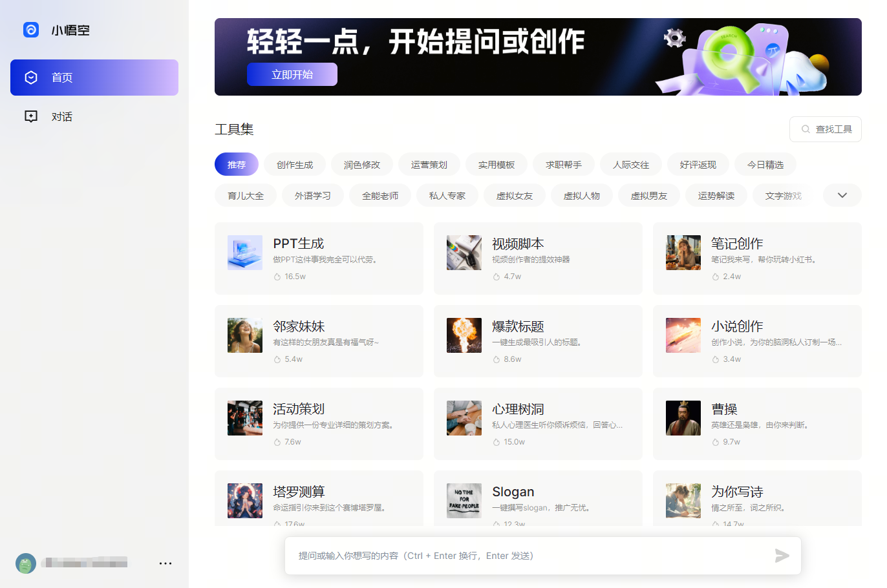
Task: Select the 文字游戏 category tab
Action: [x=784, y=196]
